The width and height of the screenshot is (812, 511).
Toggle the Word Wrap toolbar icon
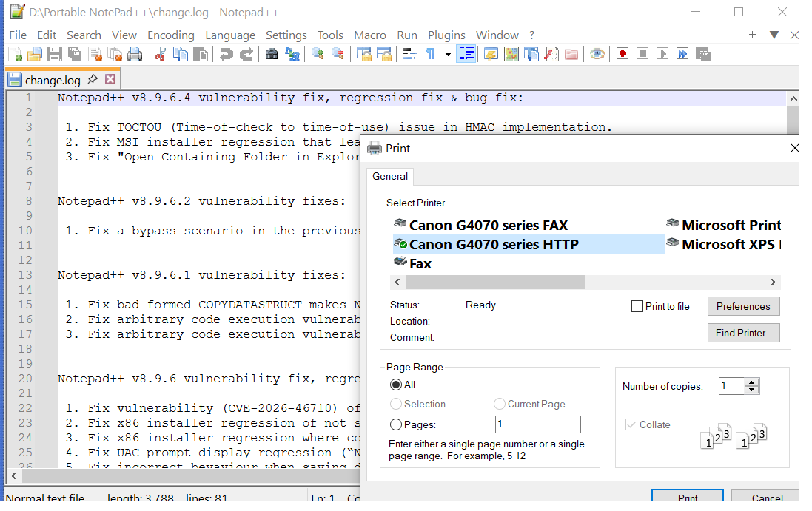[409, 54]
